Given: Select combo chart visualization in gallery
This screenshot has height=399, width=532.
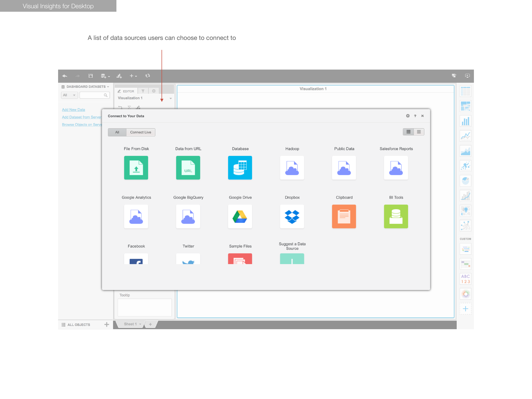Looking at the screenshot, I should click(465, 196).
